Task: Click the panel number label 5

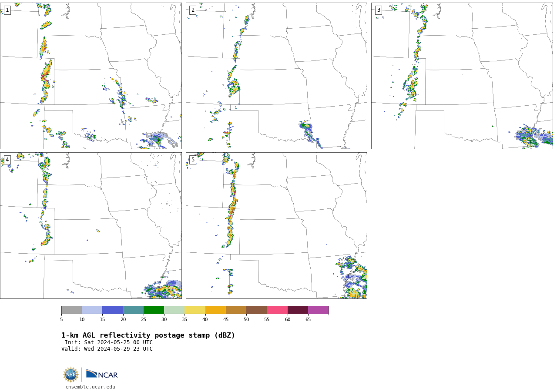Action: (x=193, y=160)
